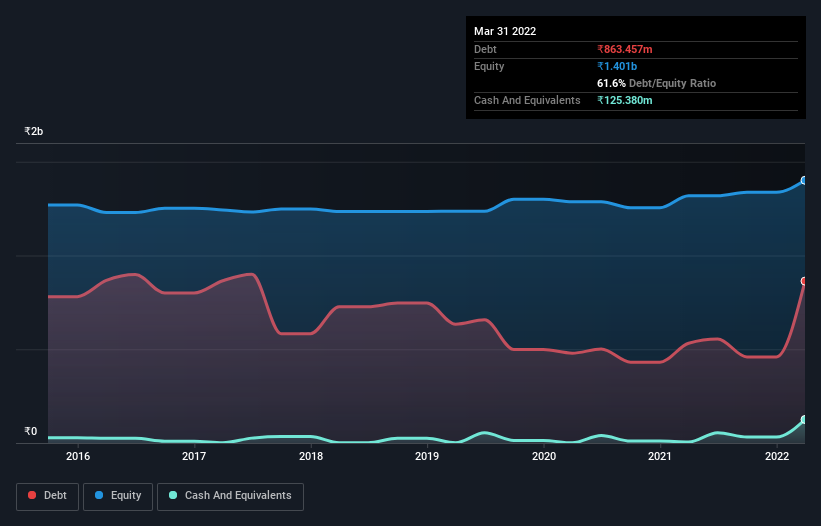Screen dimensions: 821x526
Task: Click the Mar 31 2022 tooltip date
Action: click(505, 31)
